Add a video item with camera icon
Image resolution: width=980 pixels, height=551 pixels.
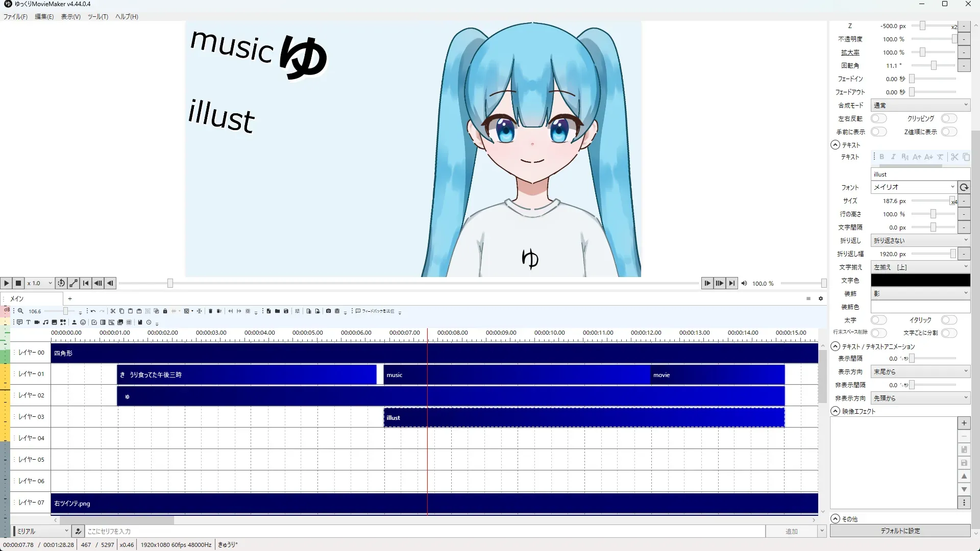(x=37, y=322)
